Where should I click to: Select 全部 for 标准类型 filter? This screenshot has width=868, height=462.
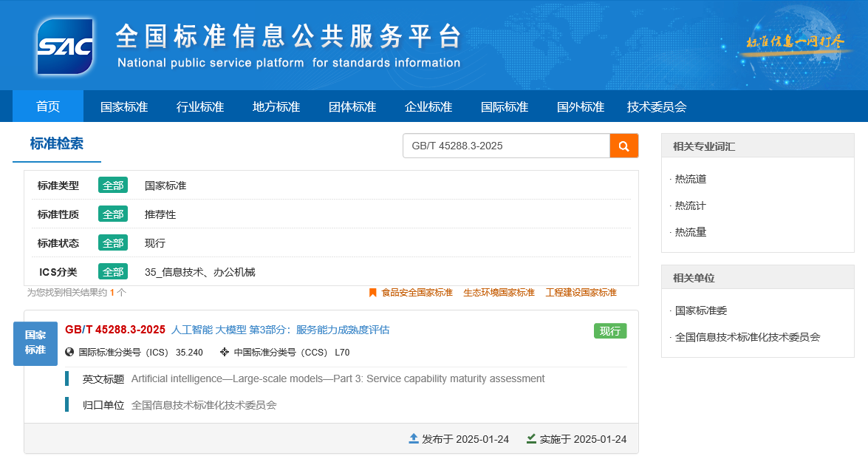pyautogui.click(x=113, y=185)
